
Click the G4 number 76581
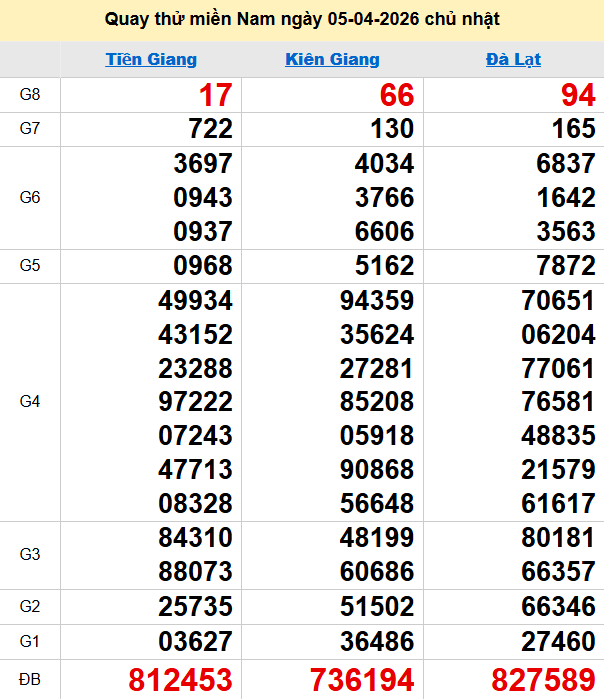coord(559,402)
